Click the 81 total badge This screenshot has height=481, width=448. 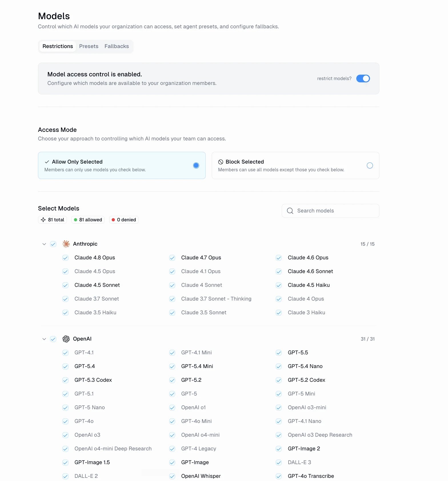point(52,220)
